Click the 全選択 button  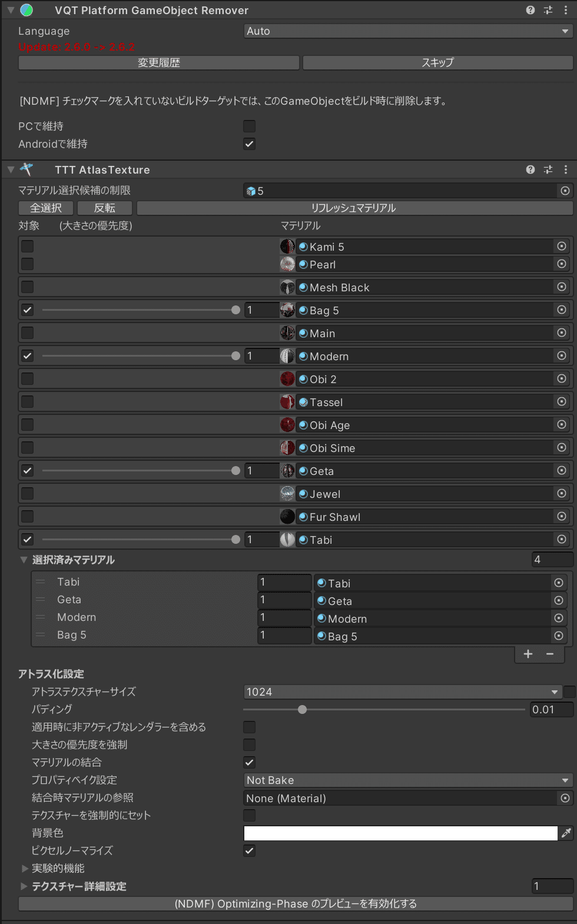pyautogui.click(x=46, y=208)
